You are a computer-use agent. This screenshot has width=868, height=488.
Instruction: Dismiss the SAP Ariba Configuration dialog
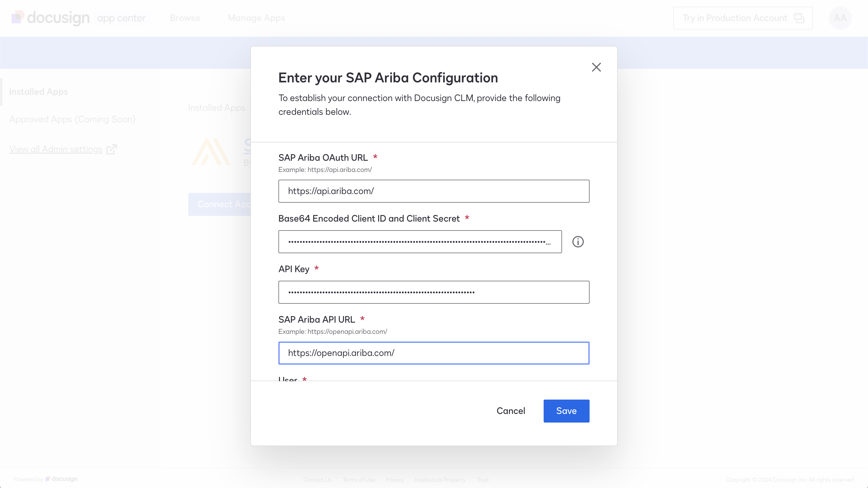596,67
